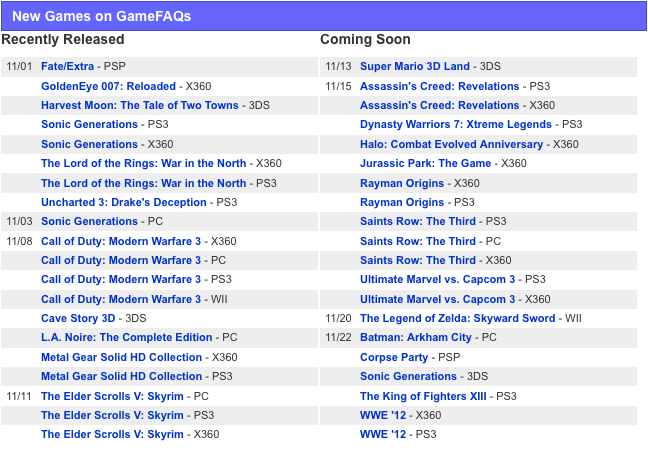Open Cave Story 3D game page
Viewport: 648px width, 452px height.
coord(78,318)
